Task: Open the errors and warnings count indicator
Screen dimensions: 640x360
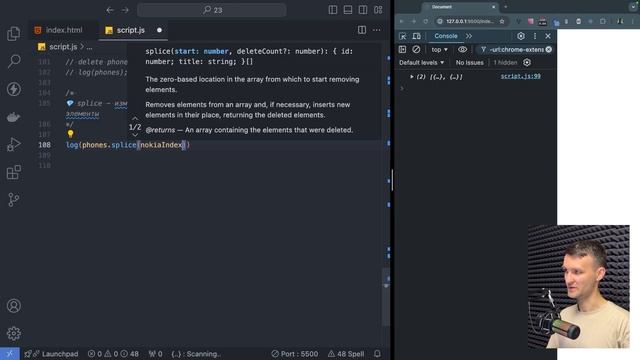Action: point(113,354)
